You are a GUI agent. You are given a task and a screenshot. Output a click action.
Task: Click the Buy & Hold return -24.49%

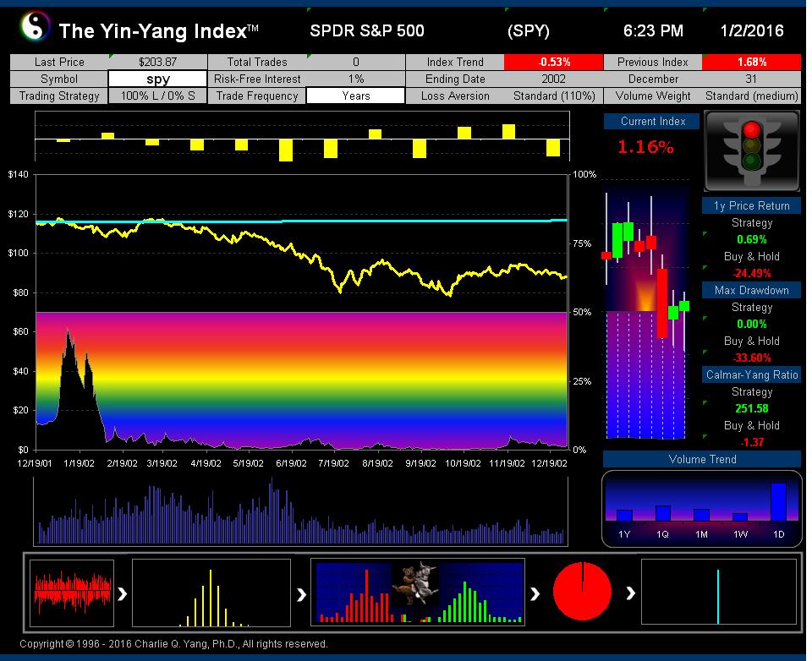pos(751,273)
